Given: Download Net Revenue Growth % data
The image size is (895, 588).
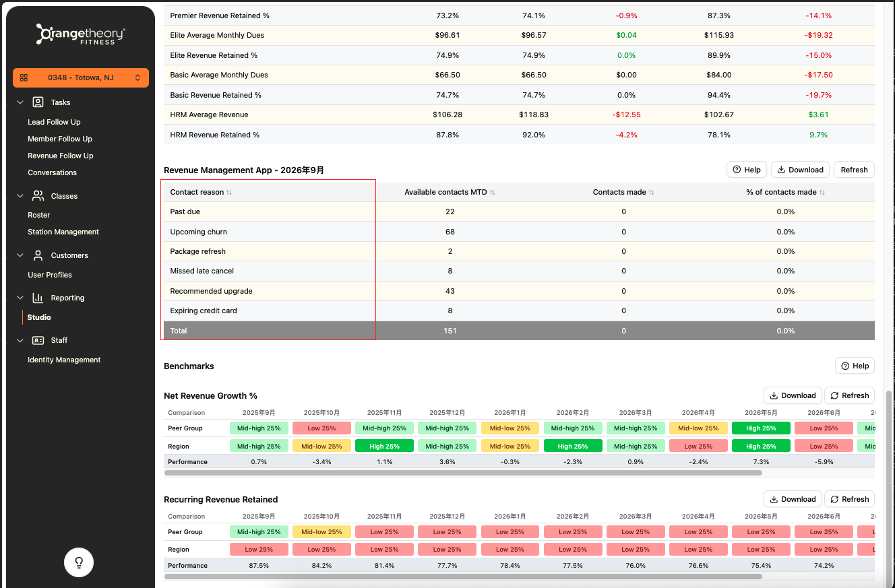Looking at the screenshot, I should 793,395.
